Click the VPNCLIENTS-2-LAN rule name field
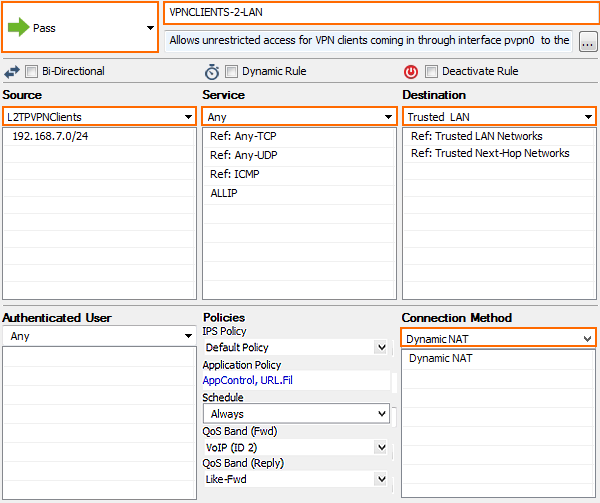The width and height of the screenshot is (600, 503). point(381,13)
